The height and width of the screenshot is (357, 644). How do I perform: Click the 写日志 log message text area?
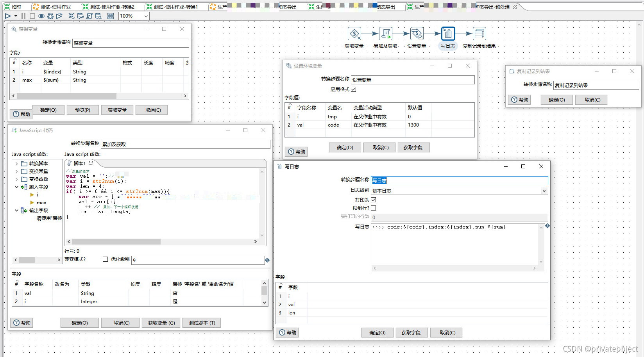coord(455,245)
